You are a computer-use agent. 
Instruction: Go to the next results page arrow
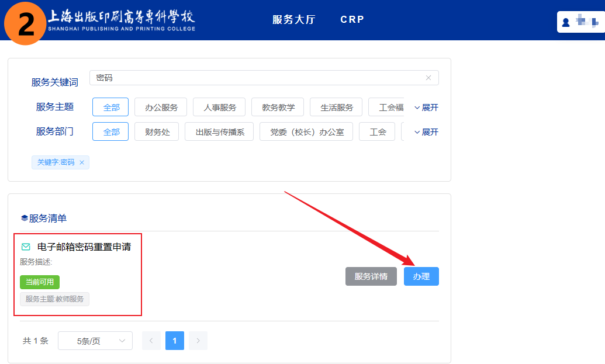click(x=198, y=341)
